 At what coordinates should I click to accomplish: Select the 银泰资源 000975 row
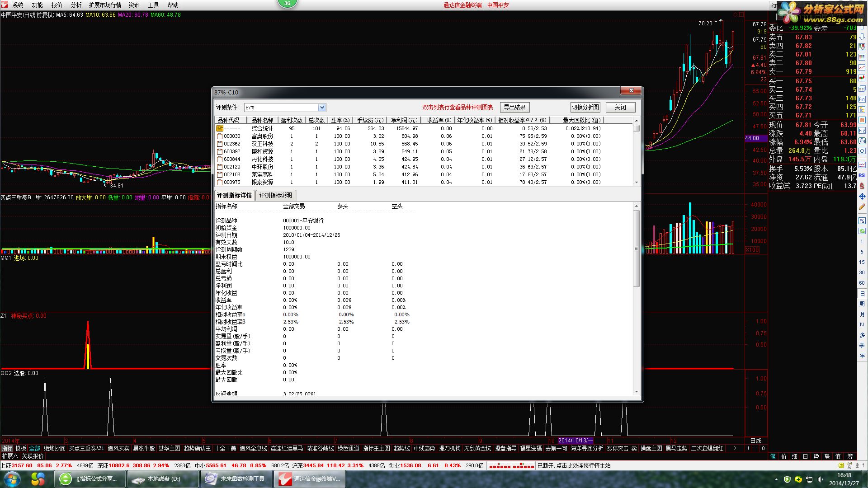pos(425,182)
